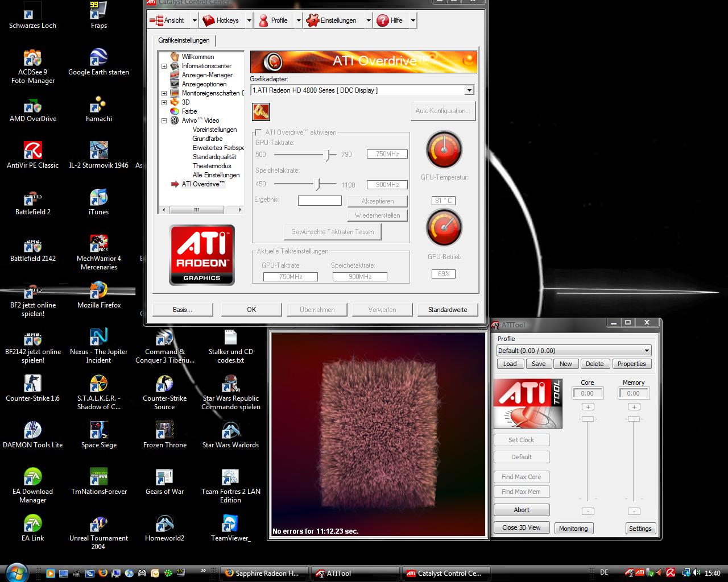This screenshot has width=728, height=582.
Task: Click the OK button in Catalyst
Action: (x=251, y=310)
